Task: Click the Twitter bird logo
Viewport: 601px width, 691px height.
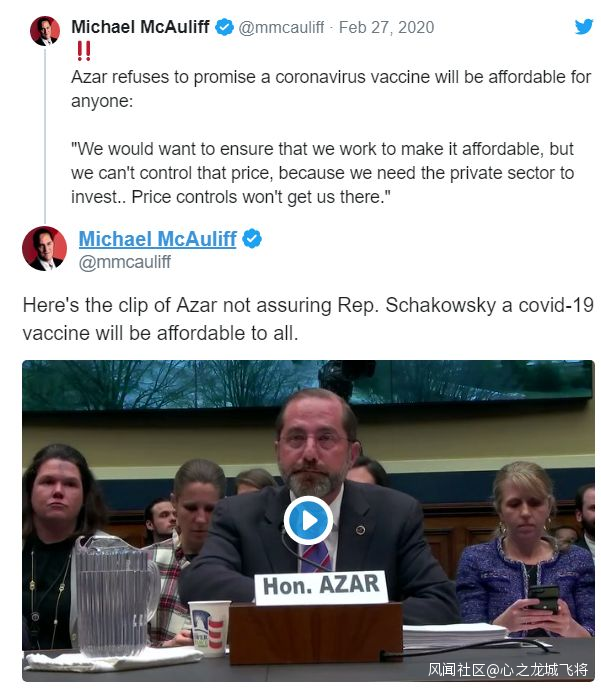Action: tap(584, 26)
